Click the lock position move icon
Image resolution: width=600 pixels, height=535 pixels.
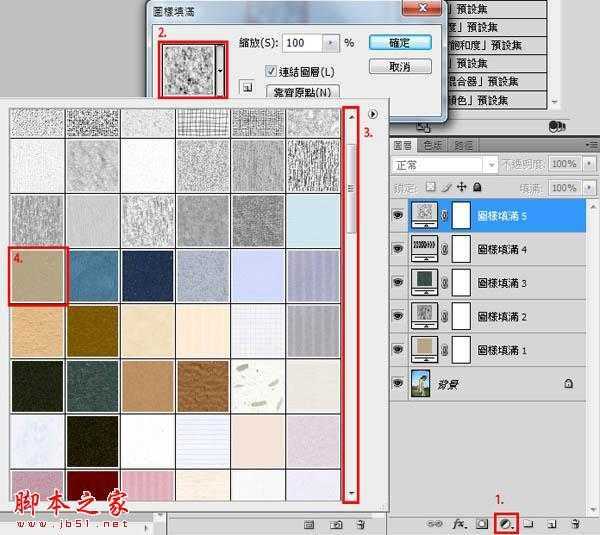pos(461,187)
